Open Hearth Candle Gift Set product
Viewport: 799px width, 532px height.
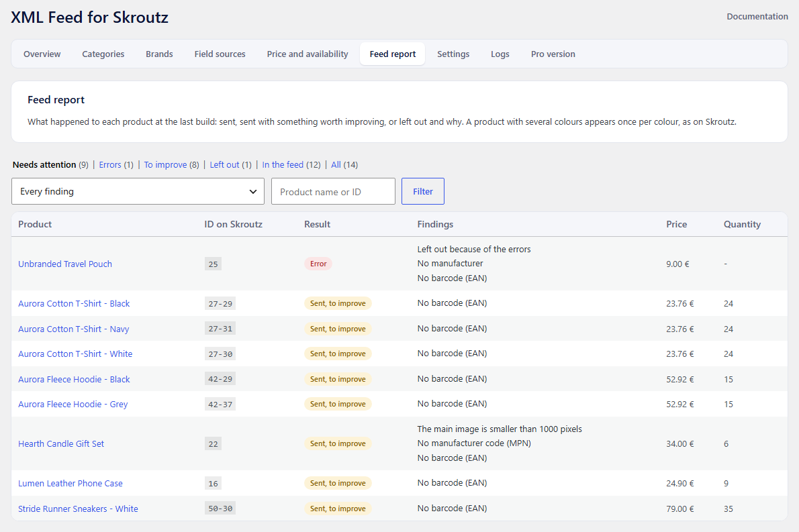coord(61,444)
